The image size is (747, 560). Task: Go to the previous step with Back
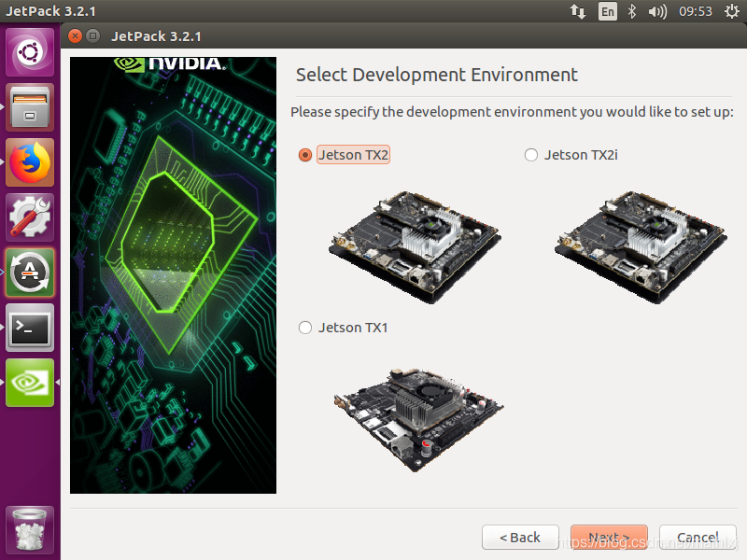pos(520,538)
